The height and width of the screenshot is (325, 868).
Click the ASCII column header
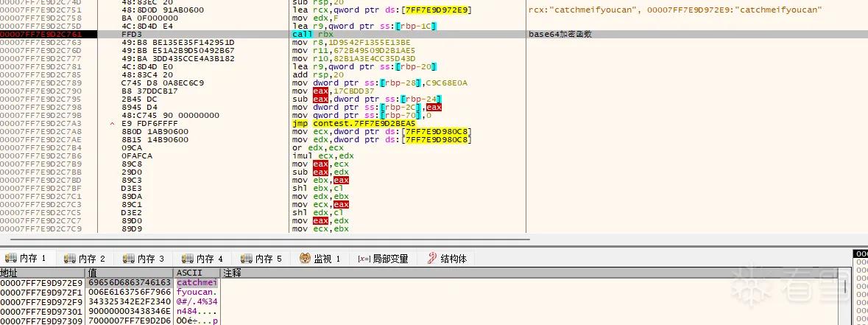pos(197,273)
